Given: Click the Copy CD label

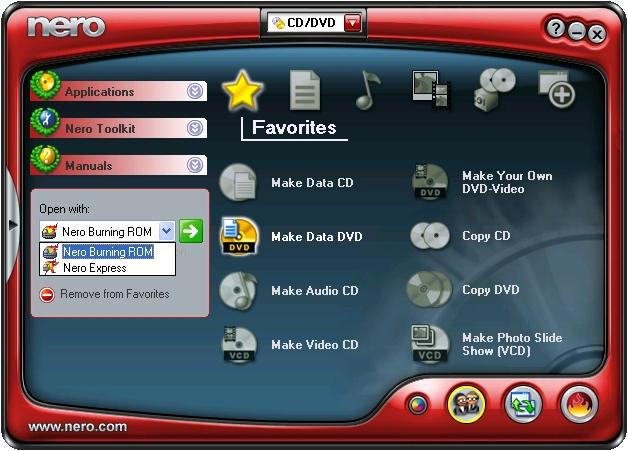Looking at the screenshot, I should [x=486, y=236].
